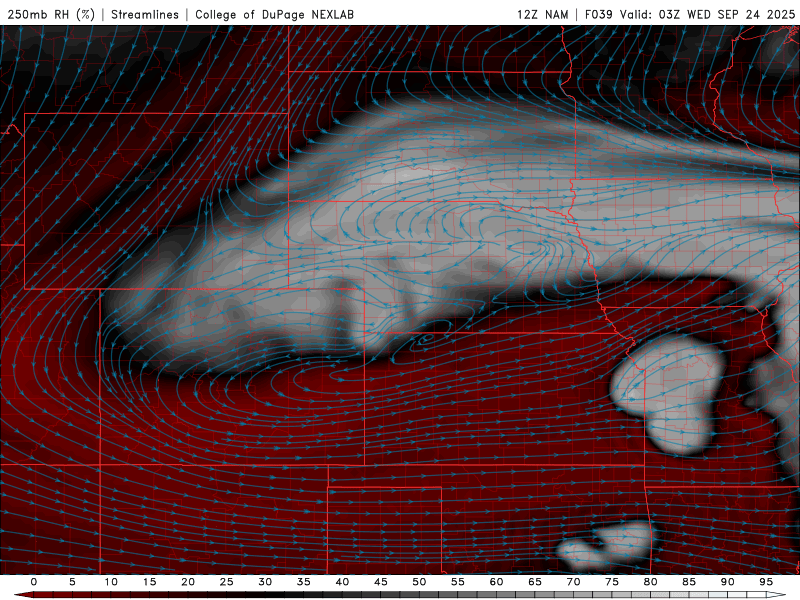Click the colorbar scale label "85"

coord(689,582)
